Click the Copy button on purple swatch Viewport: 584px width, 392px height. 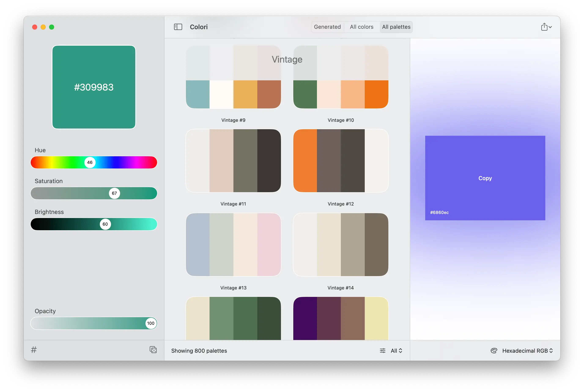coord(485,178)
